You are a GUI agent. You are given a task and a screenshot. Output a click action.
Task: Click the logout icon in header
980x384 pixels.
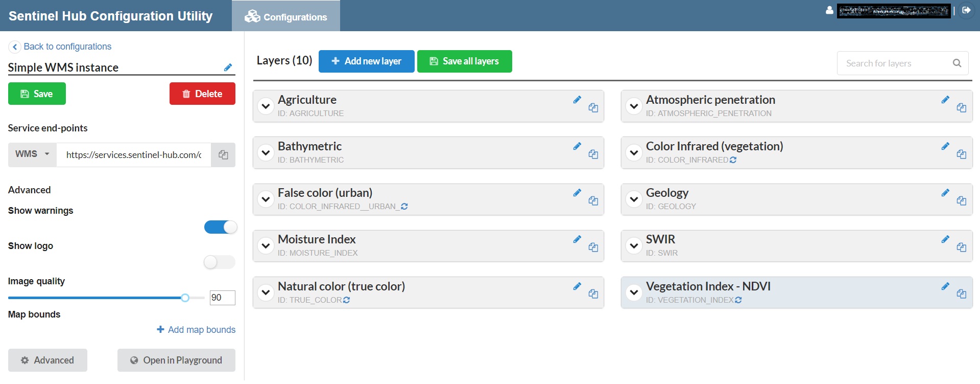tap(966, 10)
